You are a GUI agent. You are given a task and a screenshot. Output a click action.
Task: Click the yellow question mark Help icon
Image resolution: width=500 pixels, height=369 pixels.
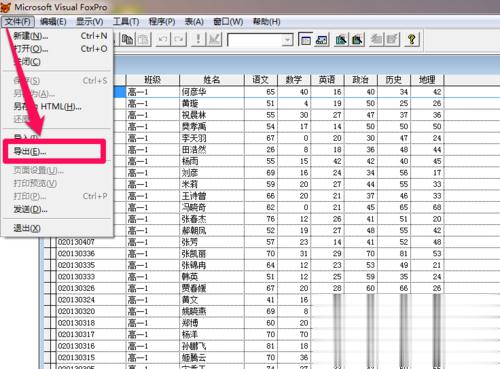pyautogui.click(x=412, y=40)
